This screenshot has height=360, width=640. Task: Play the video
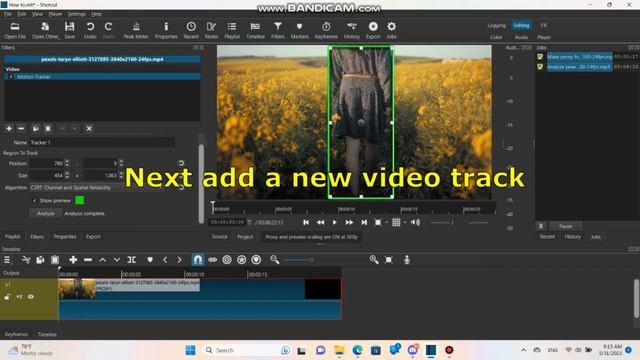coord(334,222)
